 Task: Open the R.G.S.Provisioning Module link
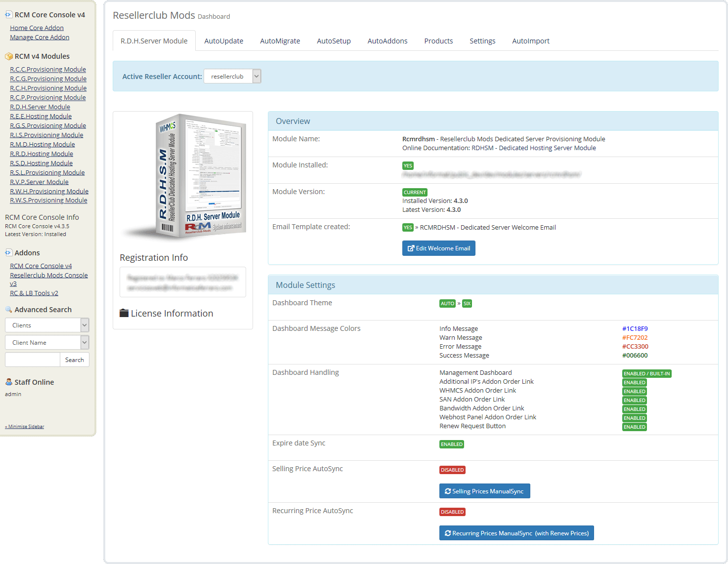(x=48, y=126)
